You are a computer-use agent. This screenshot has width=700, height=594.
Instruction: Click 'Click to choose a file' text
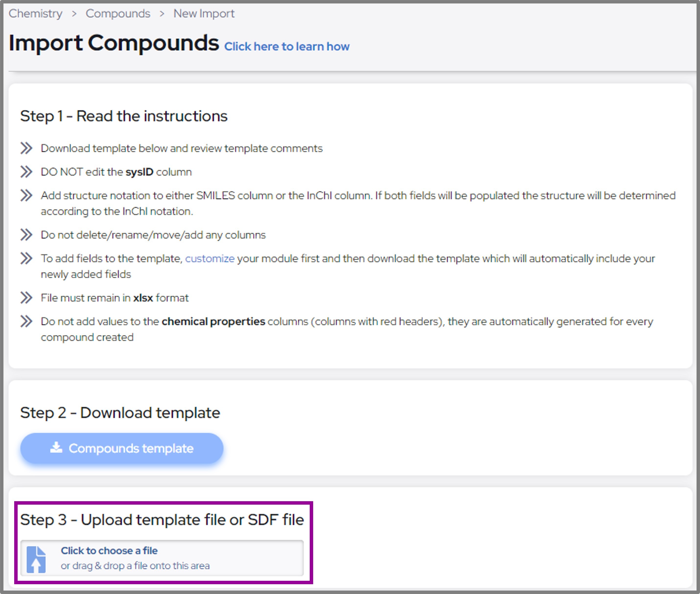pyautogui.click(x=109, y=551)
